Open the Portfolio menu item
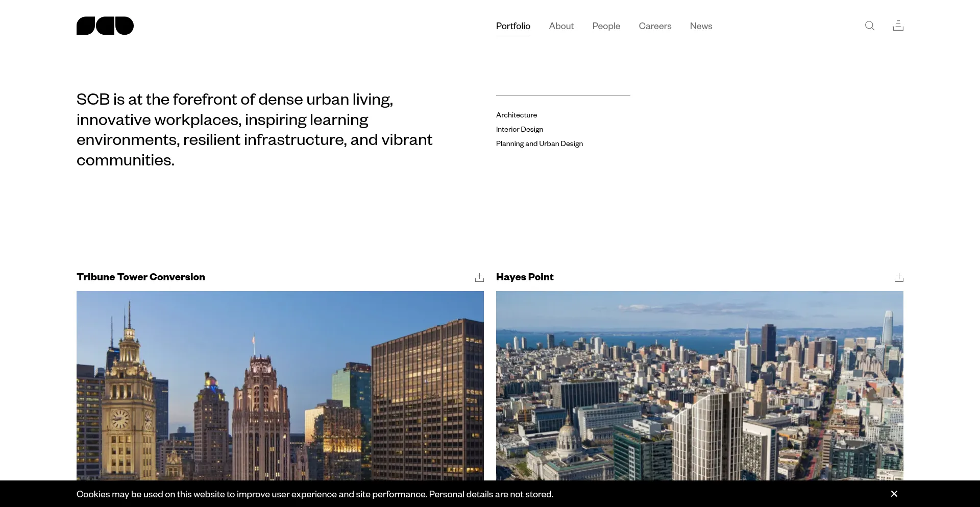 513,26
